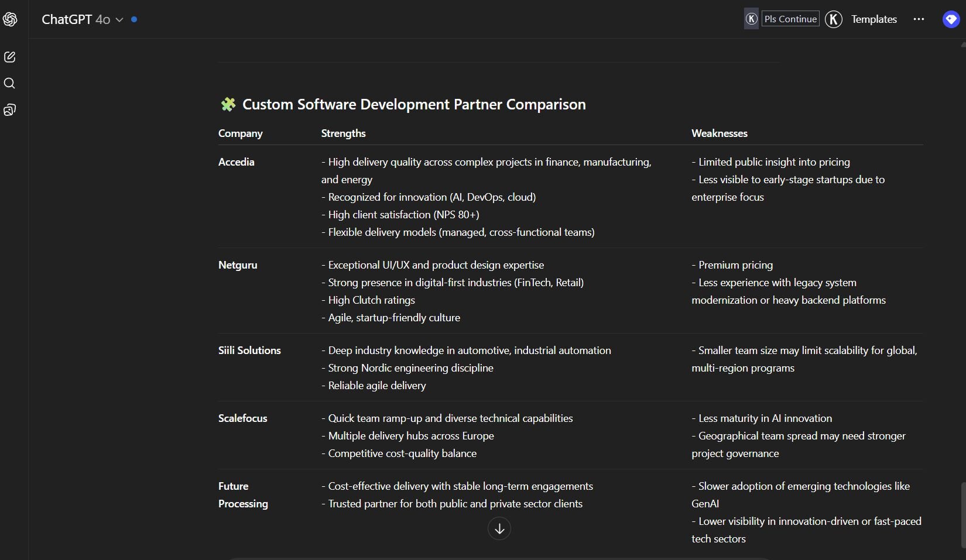Click 'Flexible delivery models' line
Screen dimensions: 966x560
(x=458, y=232)
